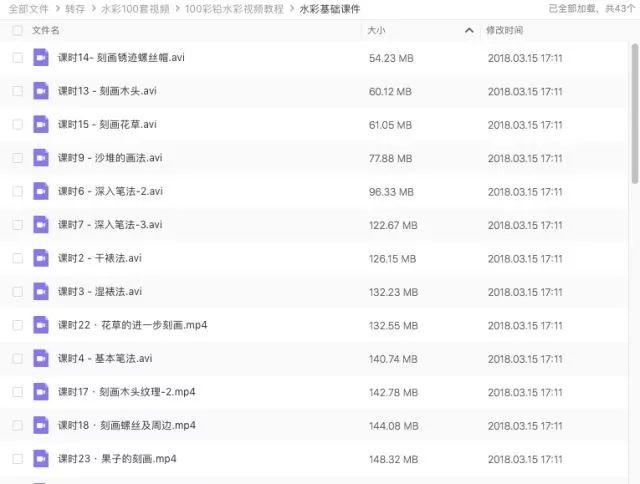Screen dimensions: 640x484
Task: Click the vertical scrollbar thumb
Action: tap(635, 113)
